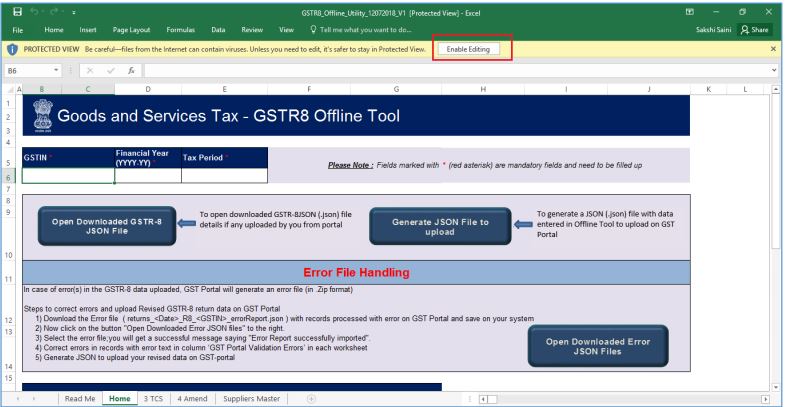Click the Ribbon Display Options icon
The image size is (787, 407).
point(690,12)
